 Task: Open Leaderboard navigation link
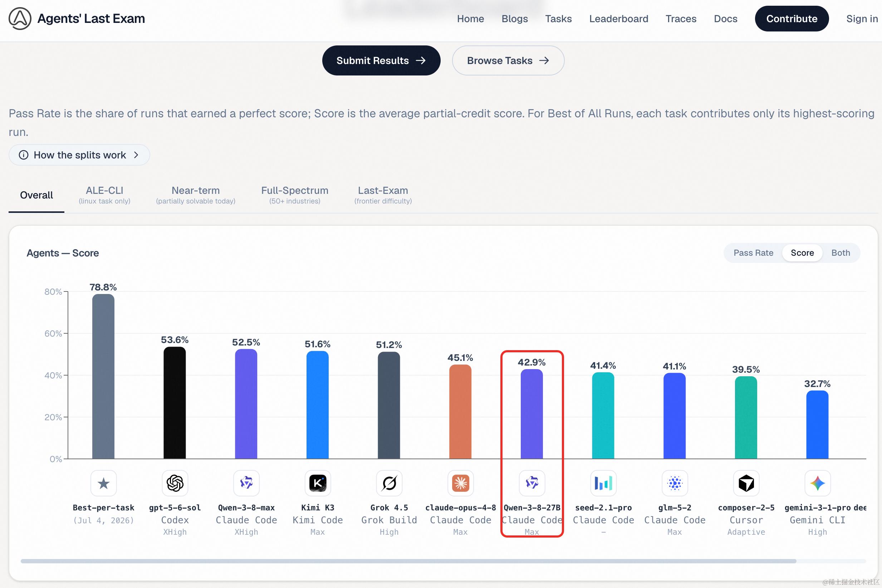pos(619,19)
